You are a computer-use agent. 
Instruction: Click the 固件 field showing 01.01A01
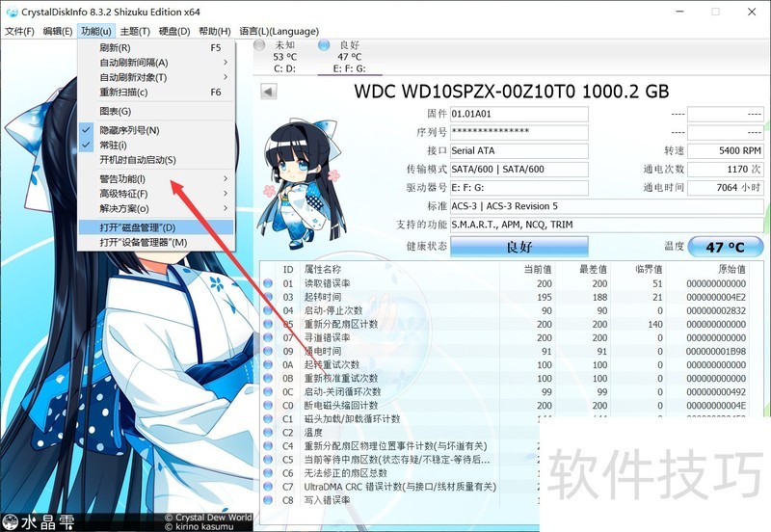pos(519,114)
